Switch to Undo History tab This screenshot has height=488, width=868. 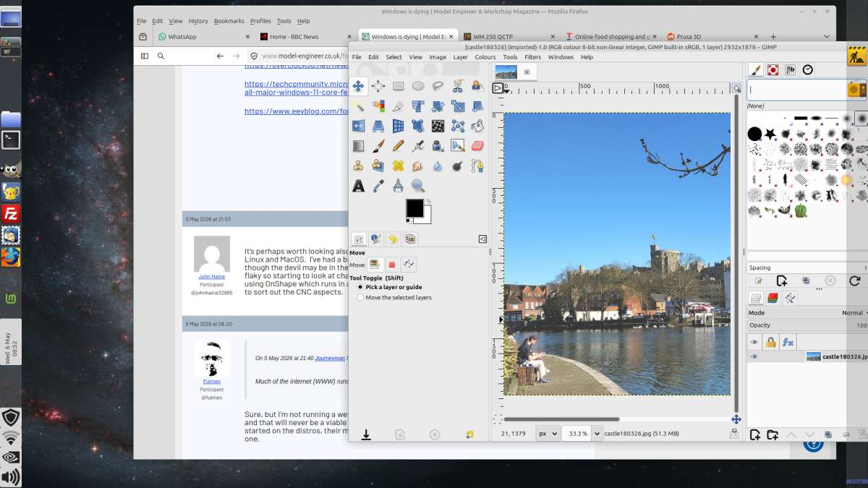(393, 239)
